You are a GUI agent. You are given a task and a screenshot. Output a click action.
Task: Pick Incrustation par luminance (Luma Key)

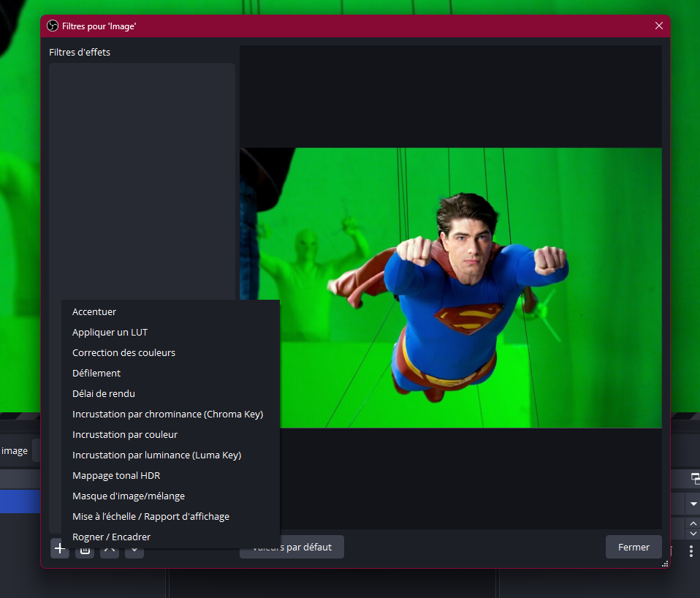tap(170, 455)
